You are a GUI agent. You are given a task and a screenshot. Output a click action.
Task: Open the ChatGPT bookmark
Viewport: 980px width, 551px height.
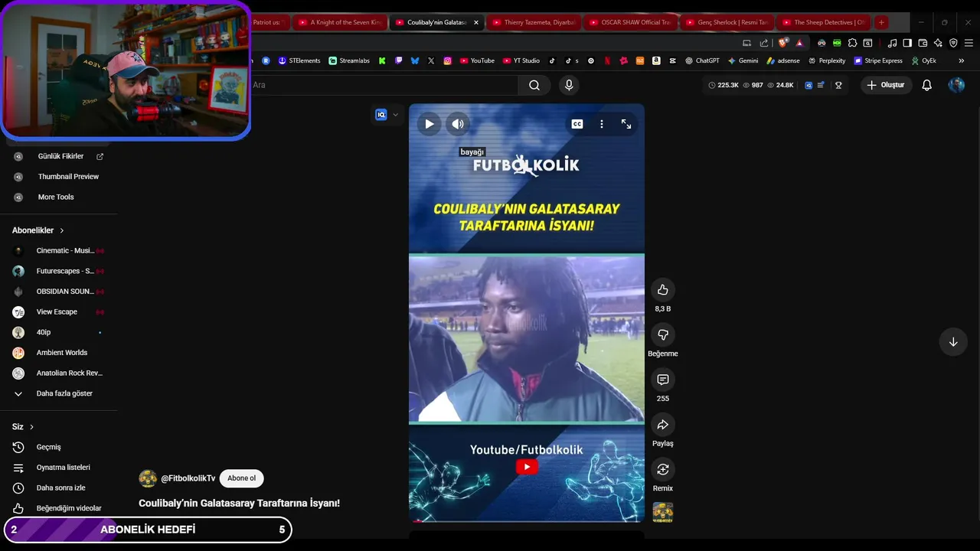[x=702, y=60]
